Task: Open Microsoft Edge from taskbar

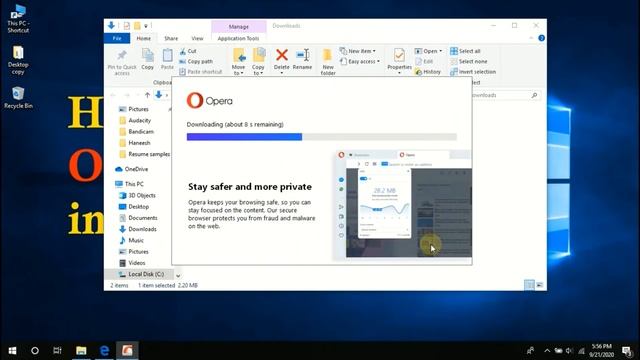Action: pos(104,351)
